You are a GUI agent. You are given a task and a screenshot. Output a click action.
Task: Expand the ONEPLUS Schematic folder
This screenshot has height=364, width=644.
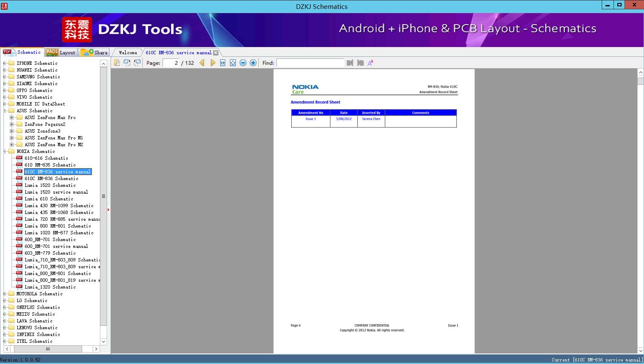pos(5,307)
